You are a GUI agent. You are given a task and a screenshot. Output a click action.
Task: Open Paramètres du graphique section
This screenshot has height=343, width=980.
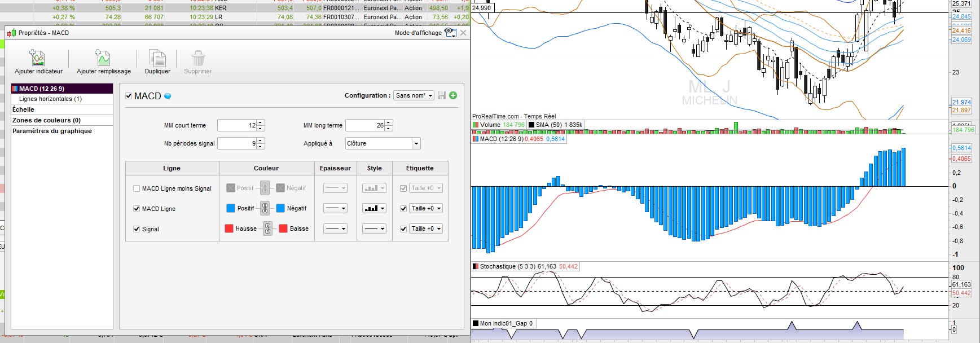[62, 131]
